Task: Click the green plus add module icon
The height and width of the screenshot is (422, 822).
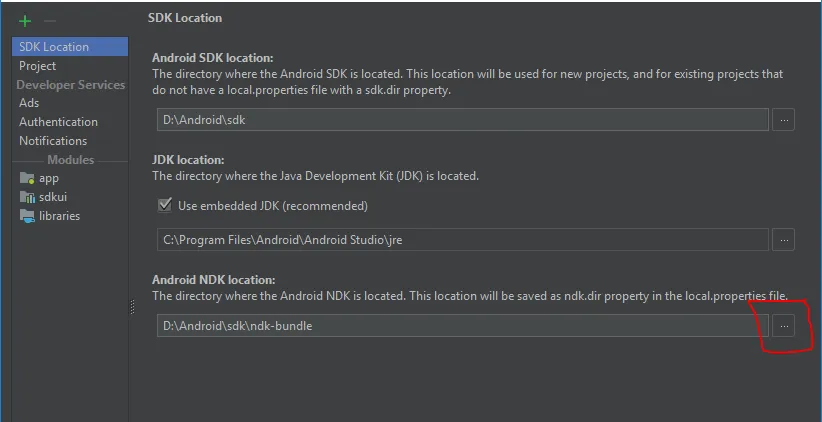Action: click(25, 21)
